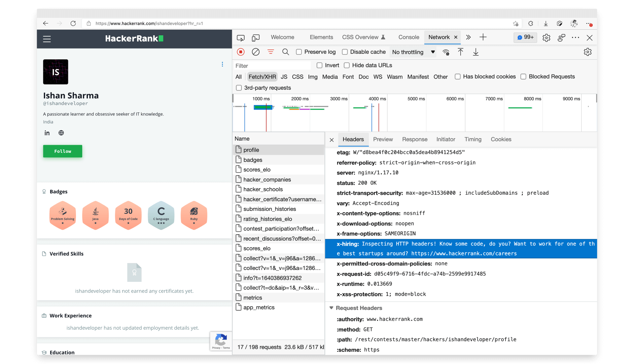634x364 pixels.
Task: Toggle the Preserve log checkbox
Action: [x=299, y=52]
